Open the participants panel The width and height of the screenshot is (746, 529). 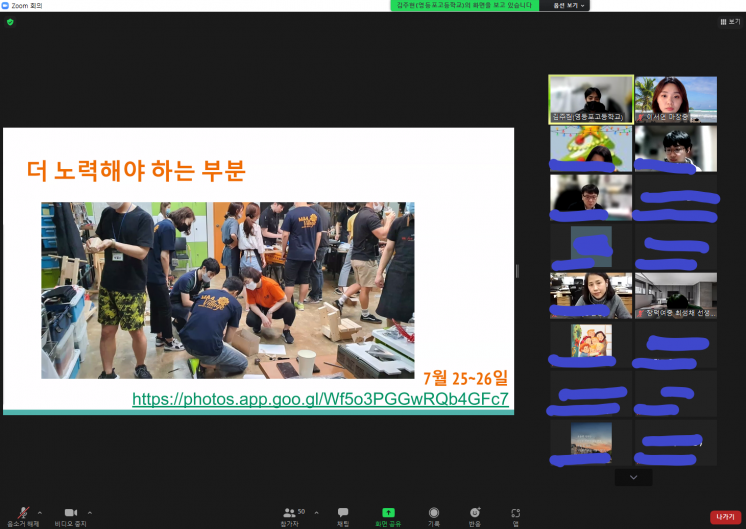pos(289,512)
